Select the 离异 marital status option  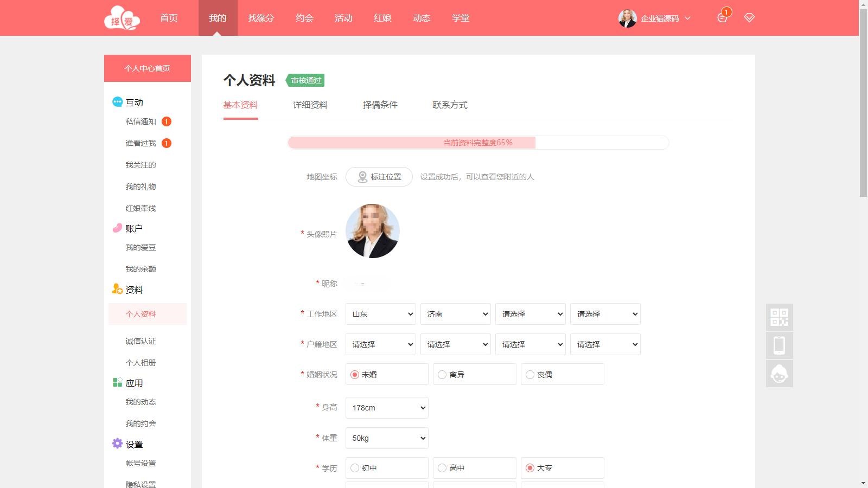[442, 375]
